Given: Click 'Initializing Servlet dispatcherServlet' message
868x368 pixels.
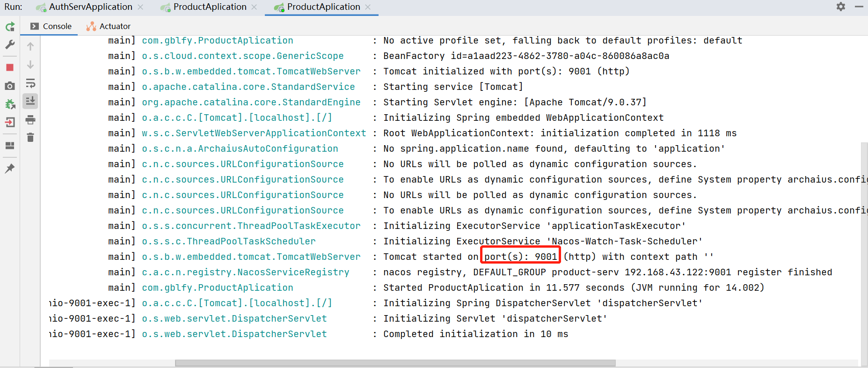Looking at the screenshot, I should pyautogui.click(x=495, y=318).
